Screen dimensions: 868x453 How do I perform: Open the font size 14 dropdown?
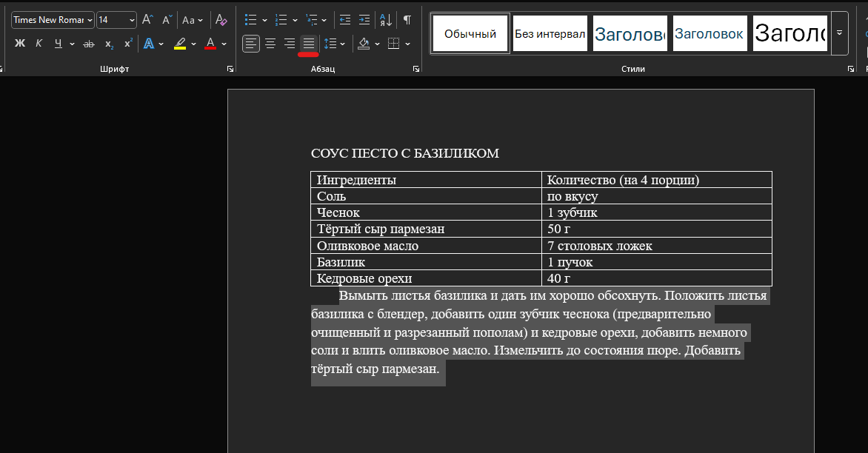point(132,20)
